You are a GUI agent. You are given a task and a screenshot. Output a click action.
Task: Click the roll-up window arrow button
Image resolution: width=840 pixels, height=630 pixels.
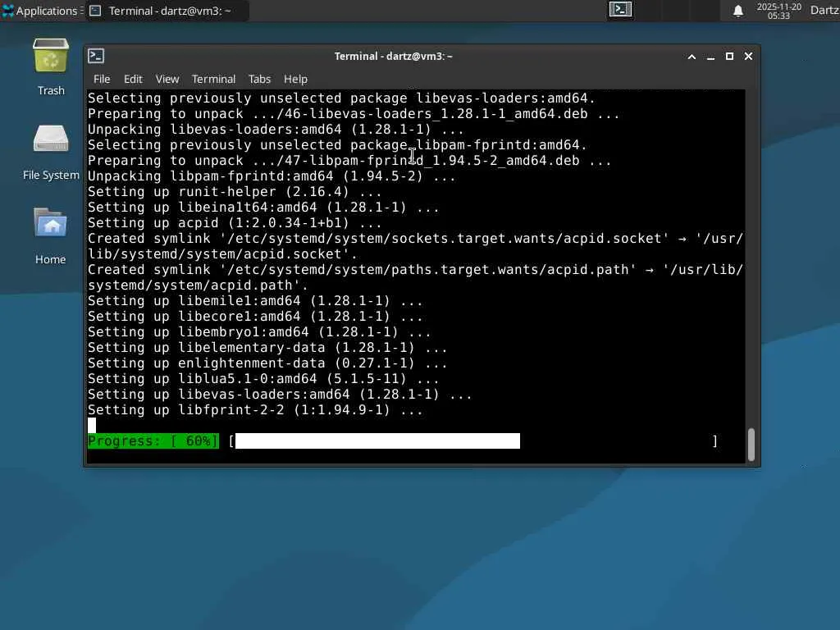click(692, 57)
